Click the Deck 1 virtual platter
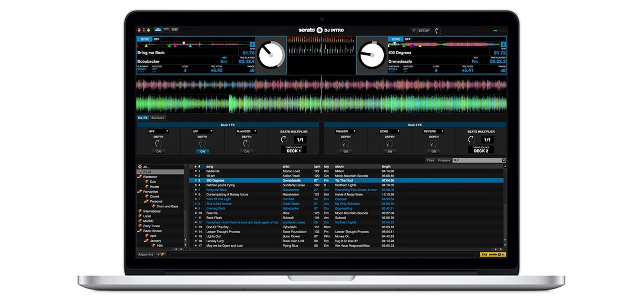Viewport: 644px width, 305px height. [271, 54]
